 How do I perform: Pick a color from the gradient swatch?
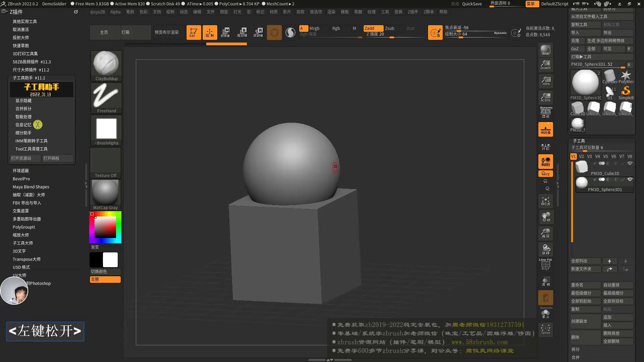[x=105, y=227]
